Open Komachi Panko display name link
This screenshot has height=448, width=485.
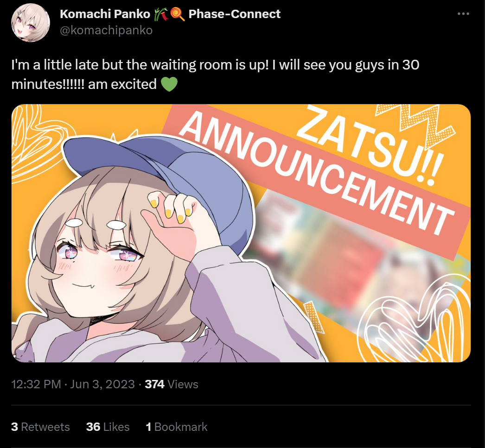(x=104, y=14)
